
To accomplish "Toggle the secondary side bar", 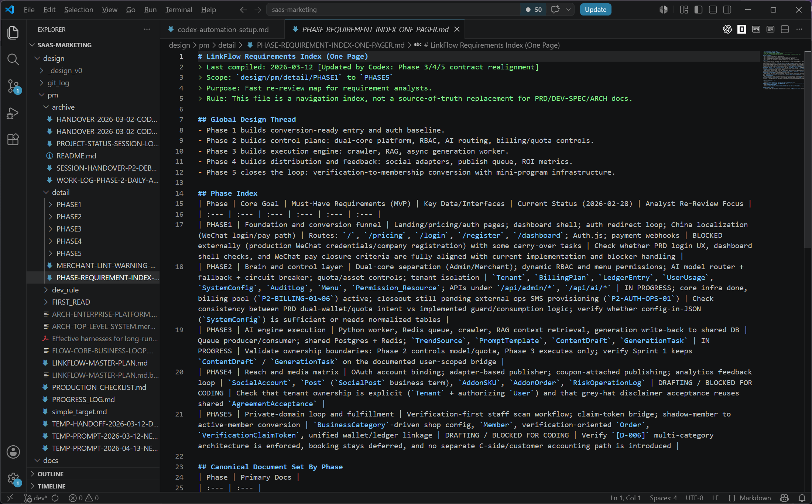I will [x=727, y=10].
